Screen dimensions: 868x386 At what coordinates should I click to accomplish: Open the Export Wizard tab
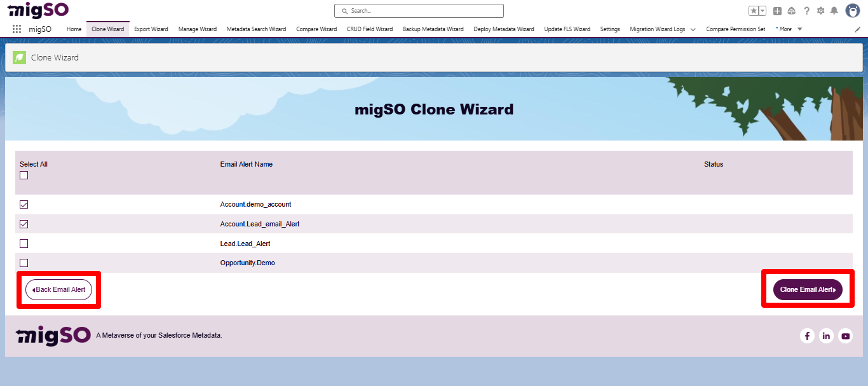point(151,29)
